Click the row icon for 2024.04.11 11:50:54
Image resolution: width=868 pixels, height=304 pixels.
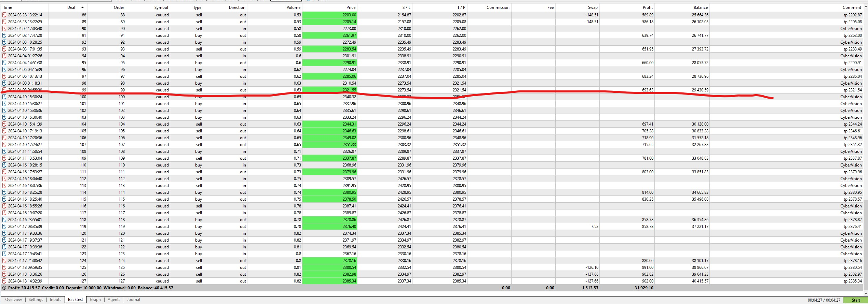4,151
